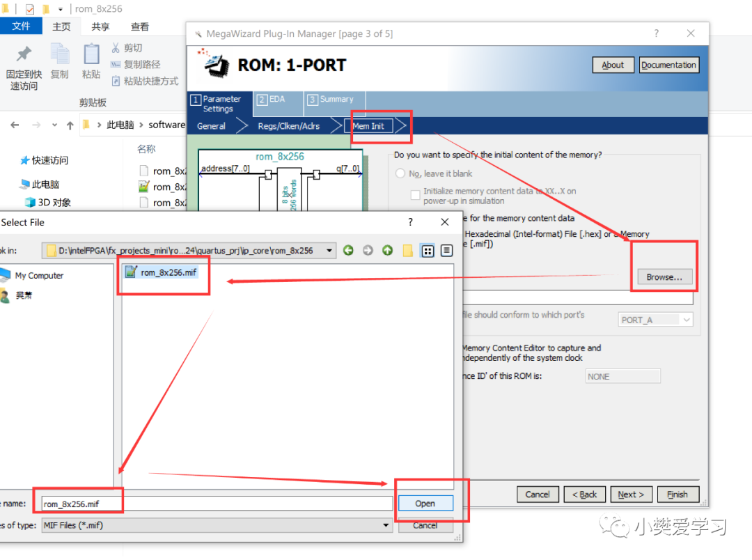Image resolution: width=752 pixels, height=560 pixels.
Task: Select 'No, leave it blank' radio button
Action: 400,173
